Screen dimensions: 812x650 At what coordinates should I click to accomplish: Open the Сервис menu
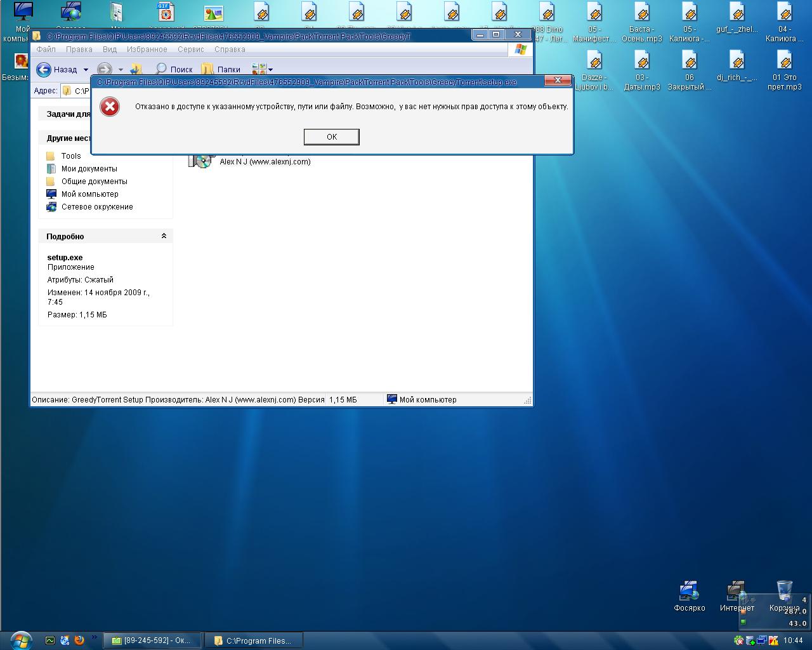pyautogui.click(x=190, y=50)
